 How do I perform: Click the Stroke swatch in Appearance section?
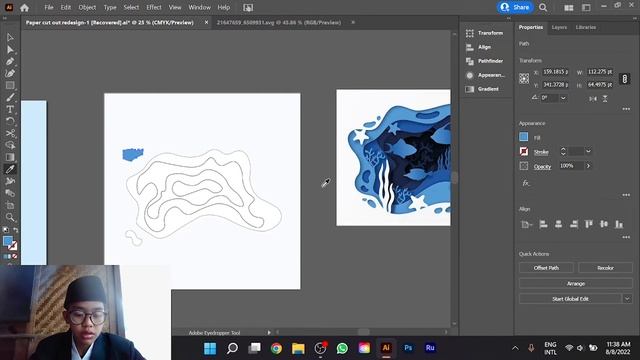point(524,151)
